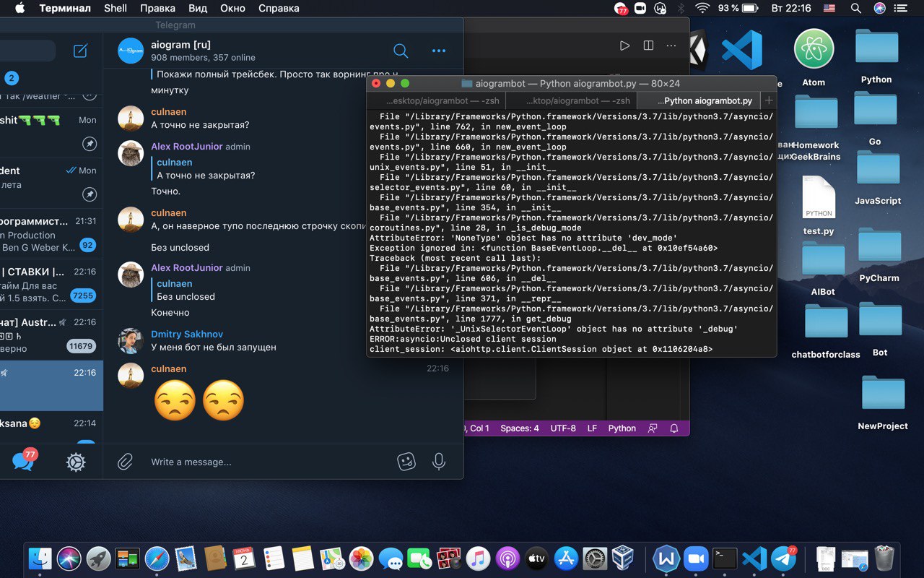
Task: Open Finder from the Dock
Action: tap(40, 558)
